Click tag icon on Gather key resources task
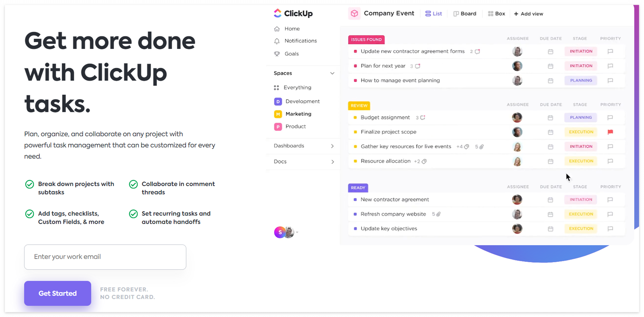The width and height of the screenshot is (644, 317). pyautogui.click(x=466, y=147)
